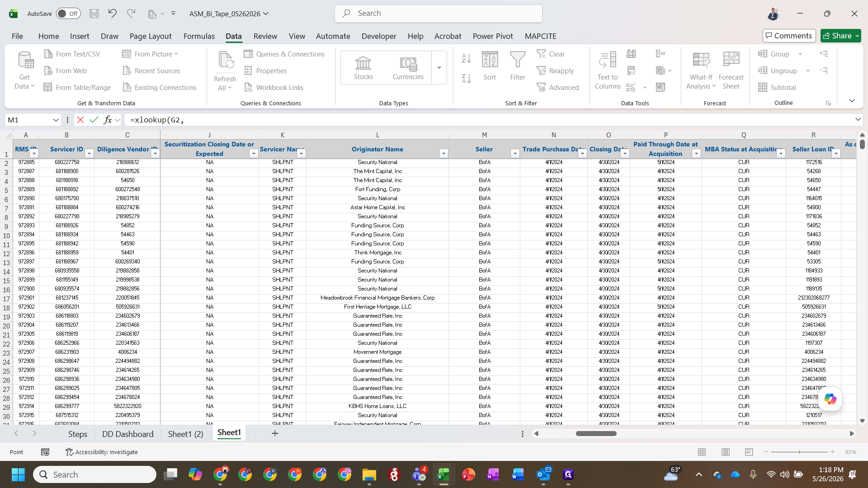Viewport: 868px width, 488px height.
Task: Open the Review ribbon tab
Action: click(x=265, y=36)
